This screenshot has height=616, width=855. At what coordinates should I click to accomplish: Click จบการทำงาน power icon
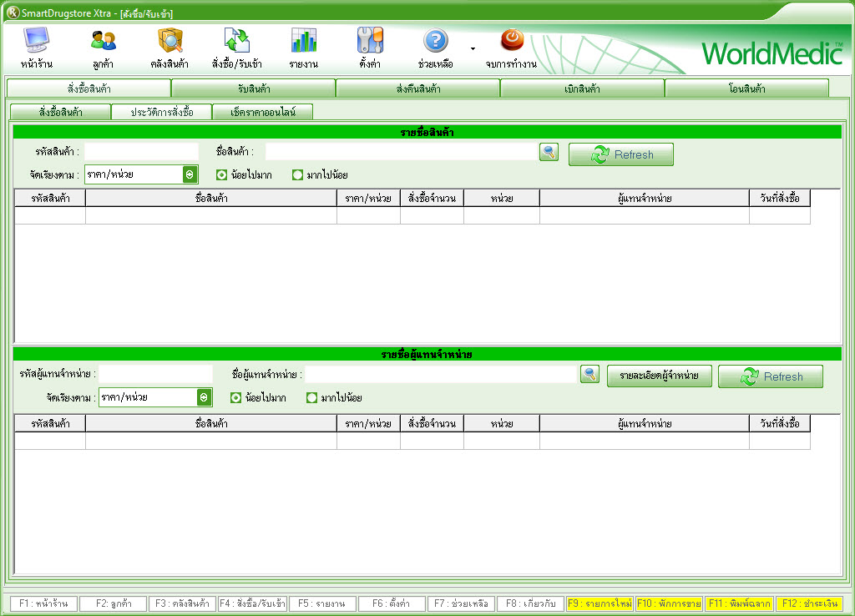click(x=511, y=40)
